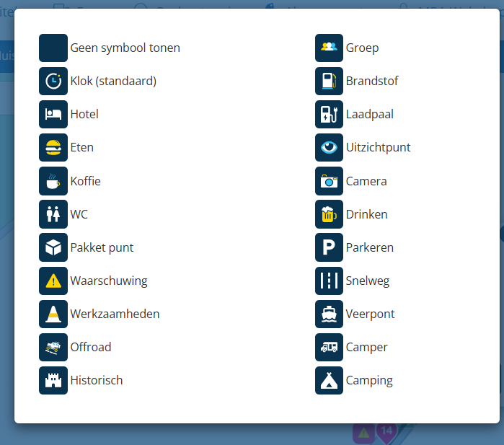The image size is (504, 445).
Task: Click the 'Koffie' text label
Action: pyautogui.click(x=86, y=181)
